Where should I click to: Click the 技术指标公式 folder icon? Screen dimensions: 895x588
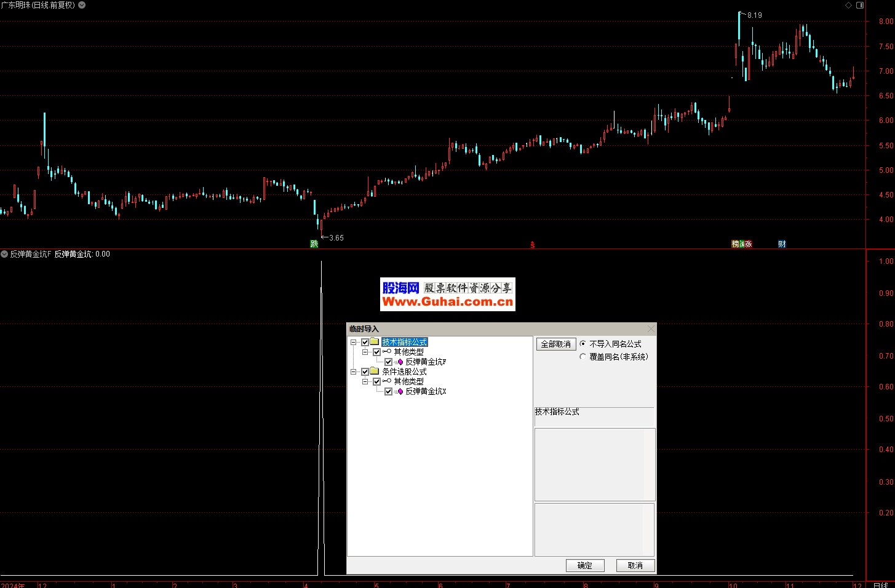(375, 342)
